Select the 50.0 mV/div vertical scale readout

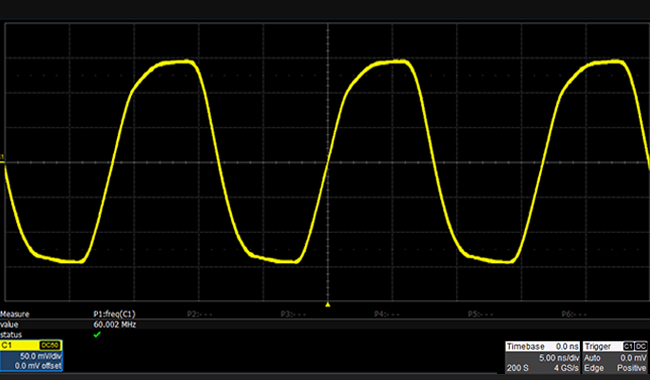[41, 356]
